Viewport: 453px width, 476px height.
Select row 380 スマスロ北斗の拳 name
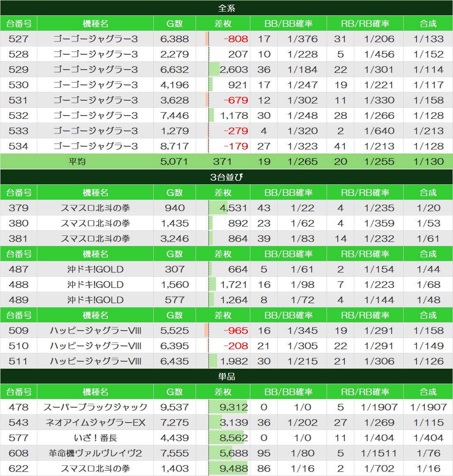click(95, 223)
